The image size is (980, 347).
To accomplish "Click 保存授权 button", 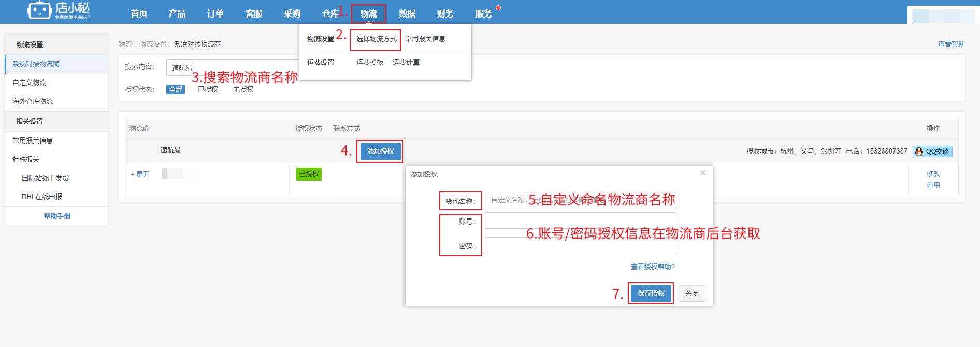I will (651, 294).
